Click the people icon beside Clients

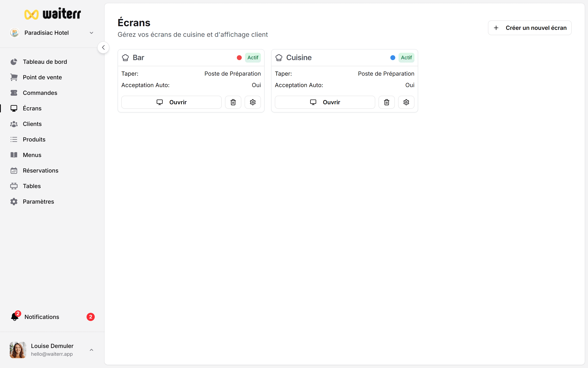point(14,124)
